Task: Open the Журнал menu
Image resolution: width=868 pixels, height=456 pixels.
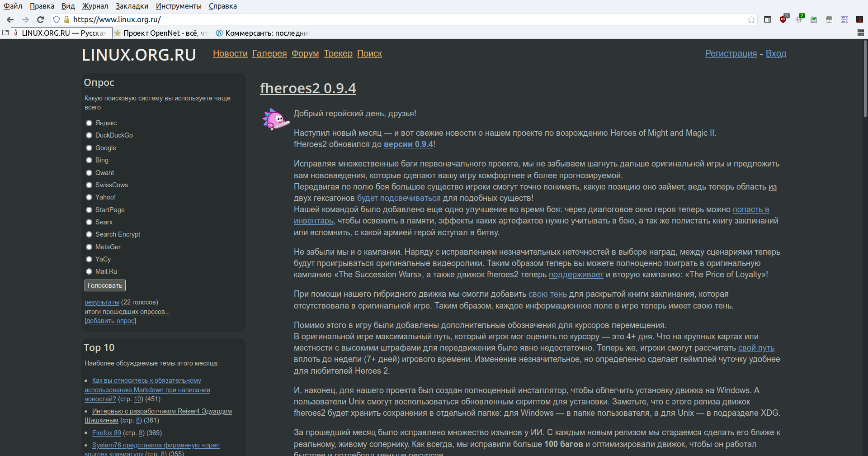Action: [95, 6]
